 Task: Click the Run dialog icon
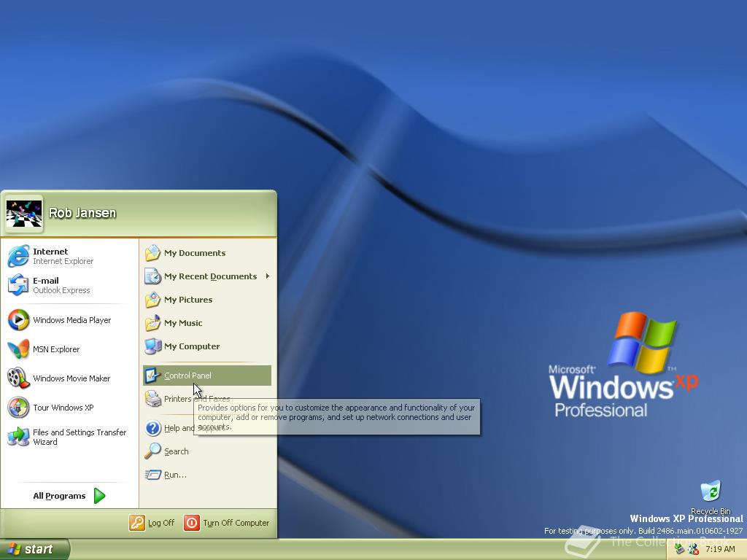coord(153,475)
